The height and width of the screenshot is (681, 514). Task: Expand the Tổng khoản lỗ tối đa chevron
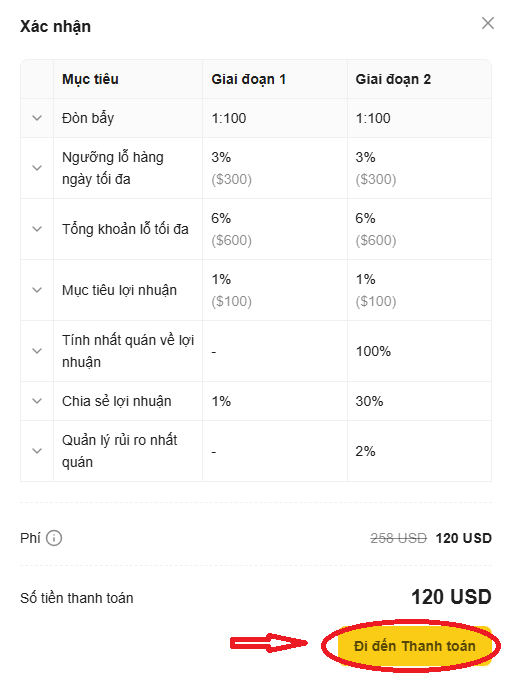pos(37,229)
